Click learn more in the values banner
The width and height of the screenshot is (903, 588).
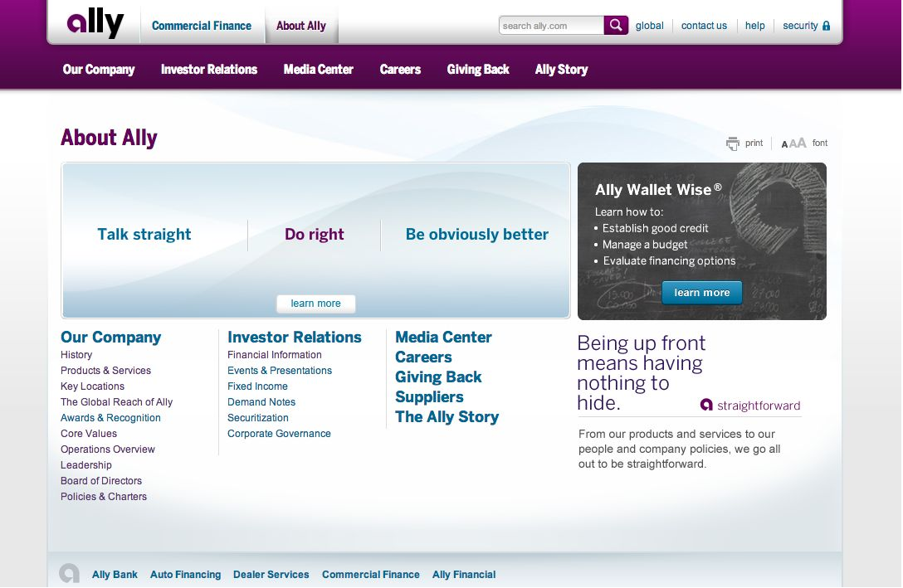coord(315,304)
